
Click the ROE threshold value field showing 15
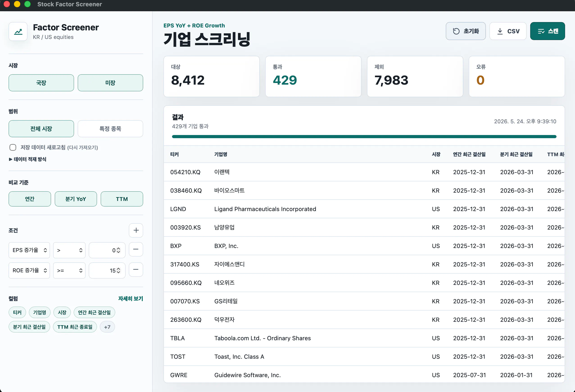tap(107, 270)
